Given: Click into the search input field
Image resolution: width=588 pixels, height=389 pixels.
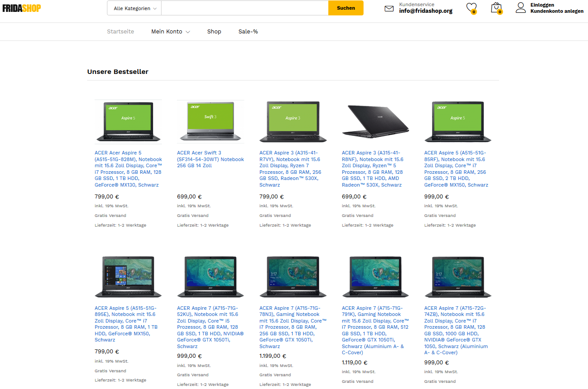Looking at the screenshot, I should 245,8.
